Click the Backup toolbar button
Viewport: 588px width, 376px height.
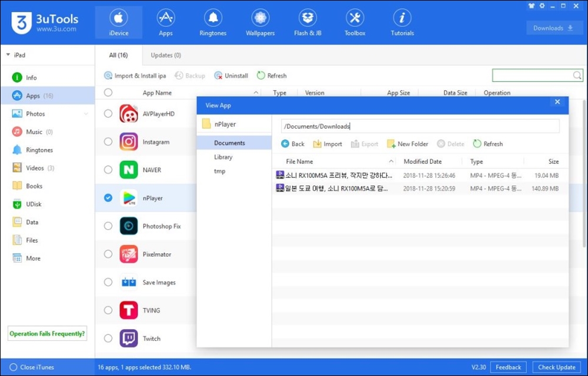(190, 76)
